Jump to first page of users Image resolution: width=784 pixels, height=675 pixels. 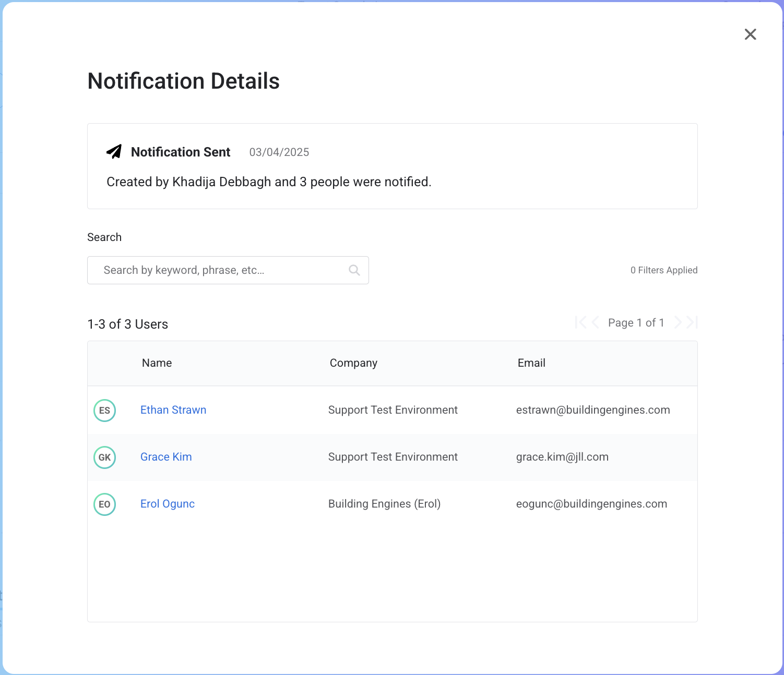click(x=580, y=322)
